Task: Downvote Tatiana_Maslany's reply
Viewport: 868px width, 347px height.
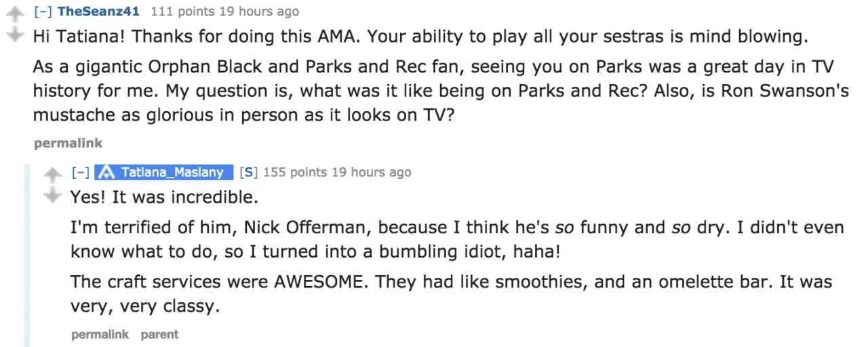Action: coord(52,195)
